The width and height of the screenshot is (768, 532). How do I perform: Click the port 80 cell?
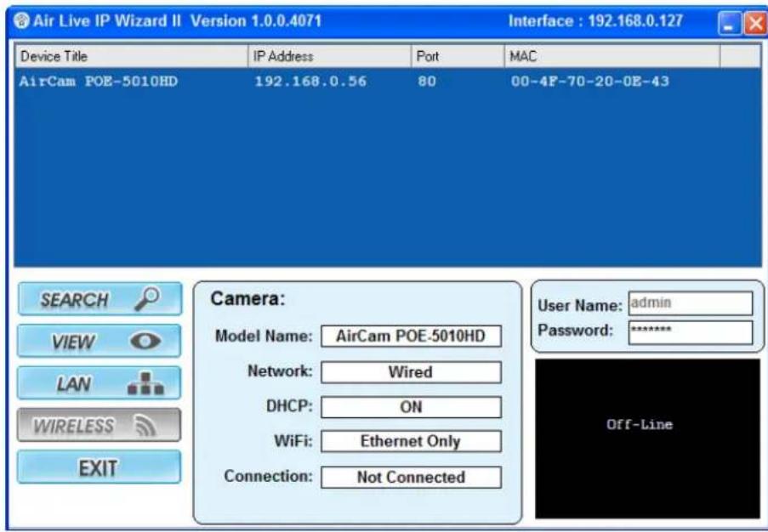(x=427, y=82)
